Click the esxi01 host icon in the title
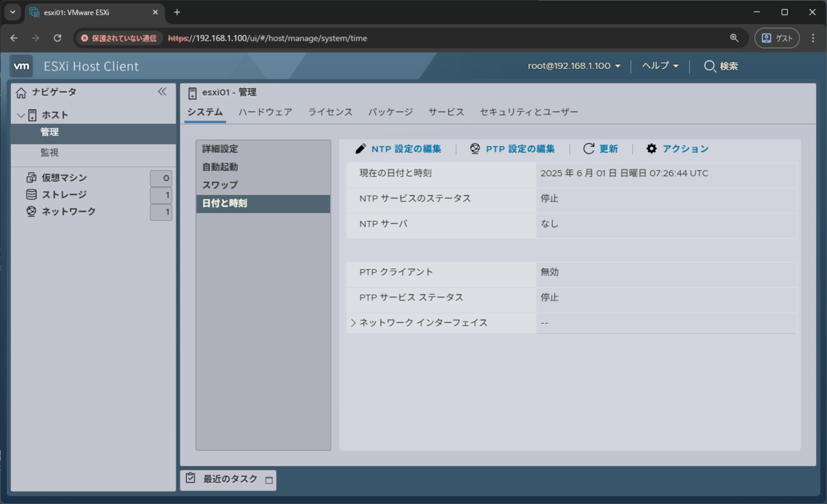The image size is (827, 504). [192, 92]
